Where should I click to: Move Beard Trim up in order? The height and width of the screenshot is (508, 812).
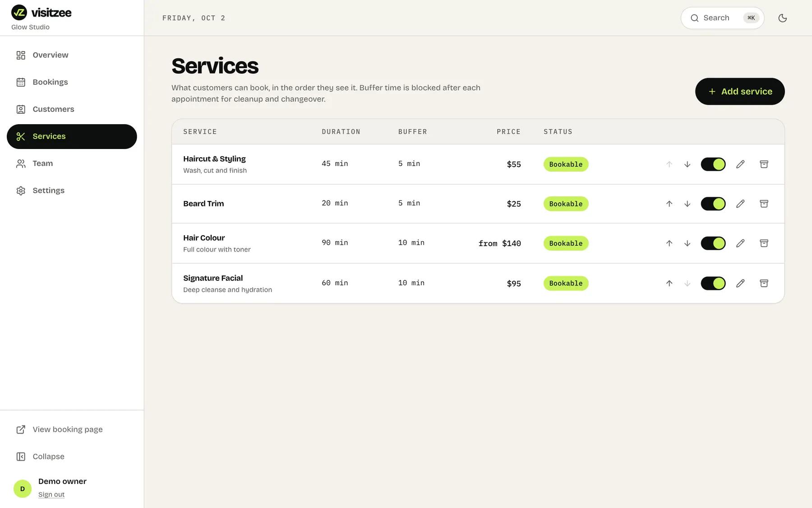click(669, 204)
